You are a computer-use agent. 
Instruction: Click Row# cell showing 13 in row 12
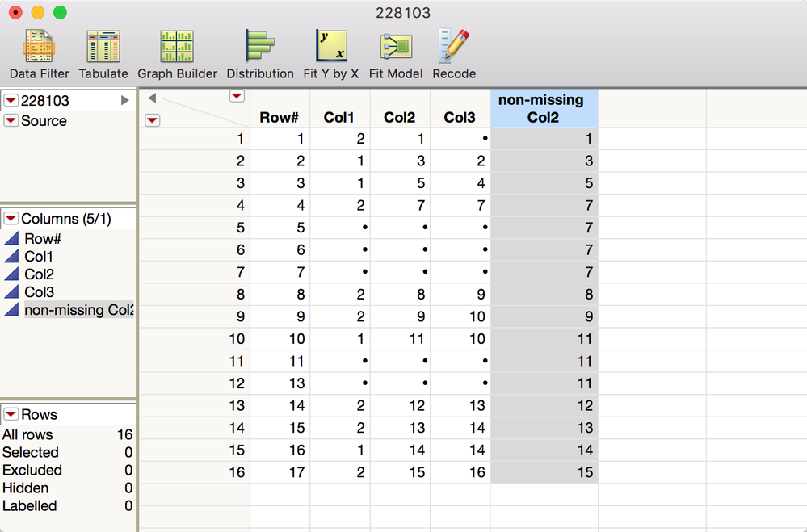pyautogui.click(x=280, y=383)
